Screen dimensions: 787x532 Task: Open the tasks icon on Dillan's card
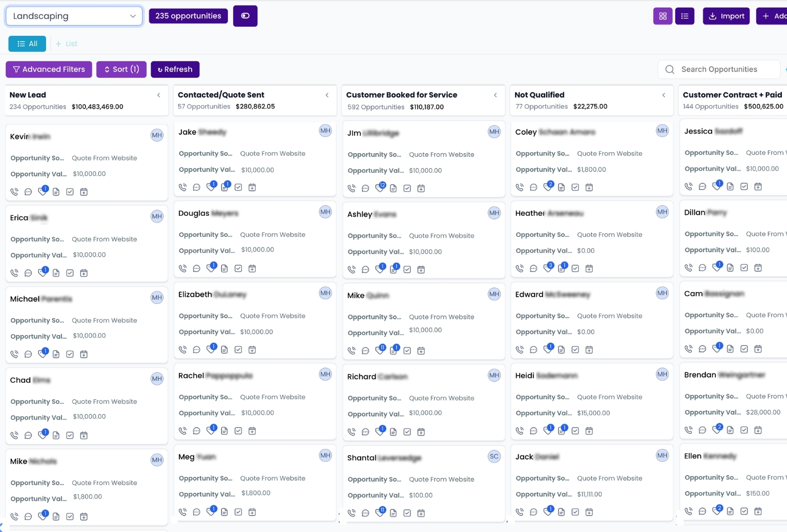pyautogui.click(x=744, y=268)
